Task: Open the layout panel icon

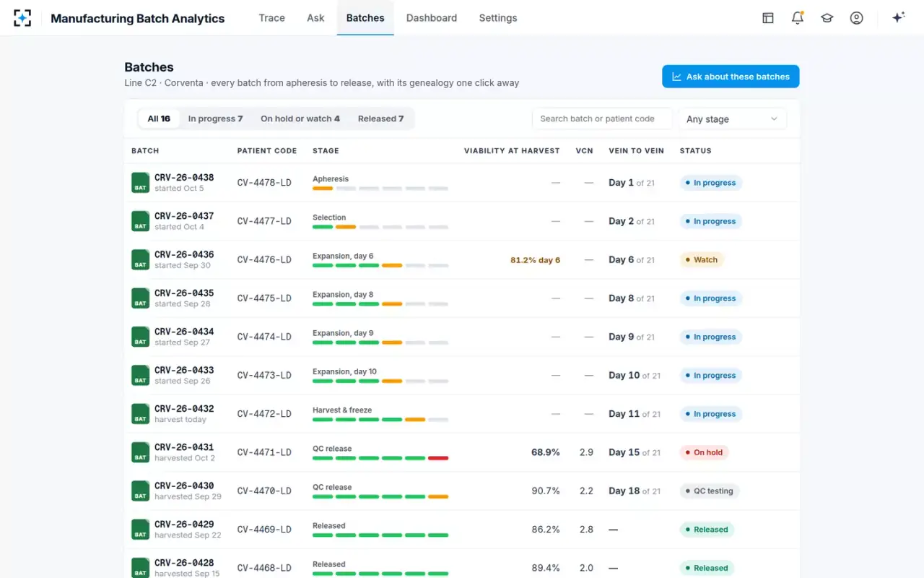Action: [768, 18]
